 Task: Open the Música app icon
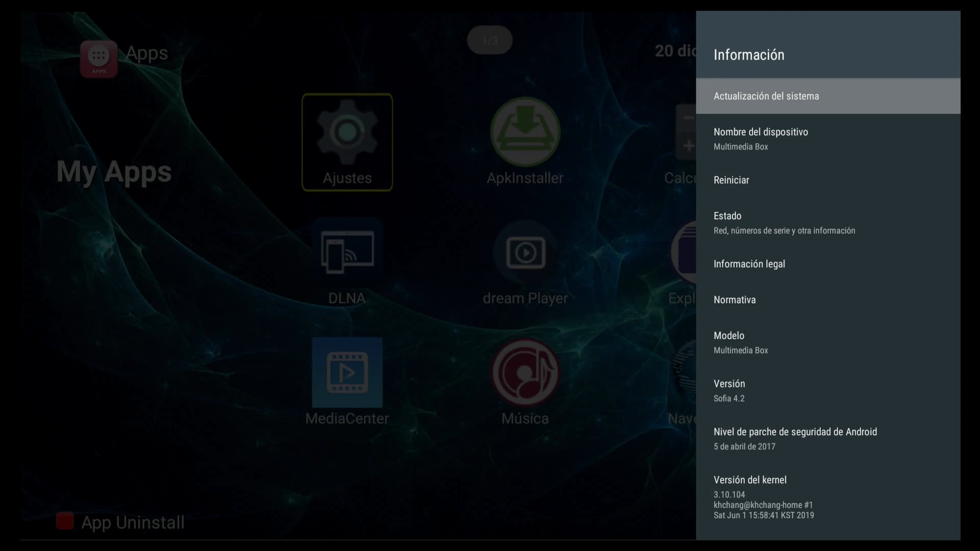(x=525, y=373)
